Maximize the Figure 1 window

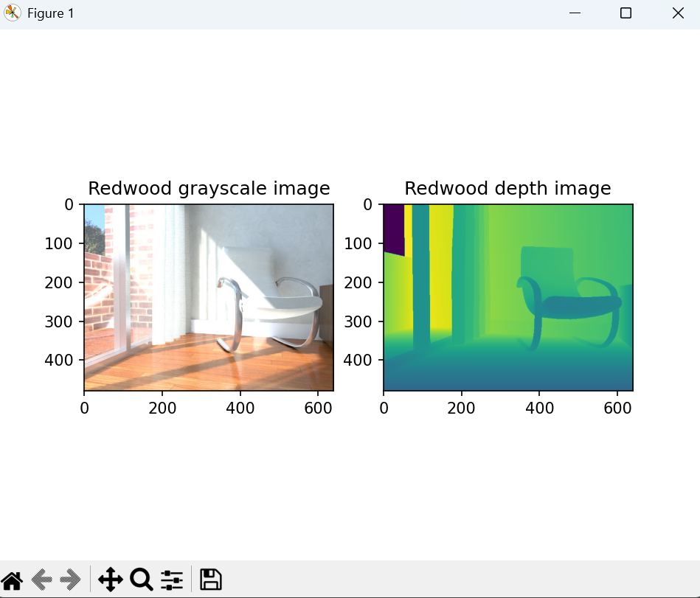click(626, 13)
